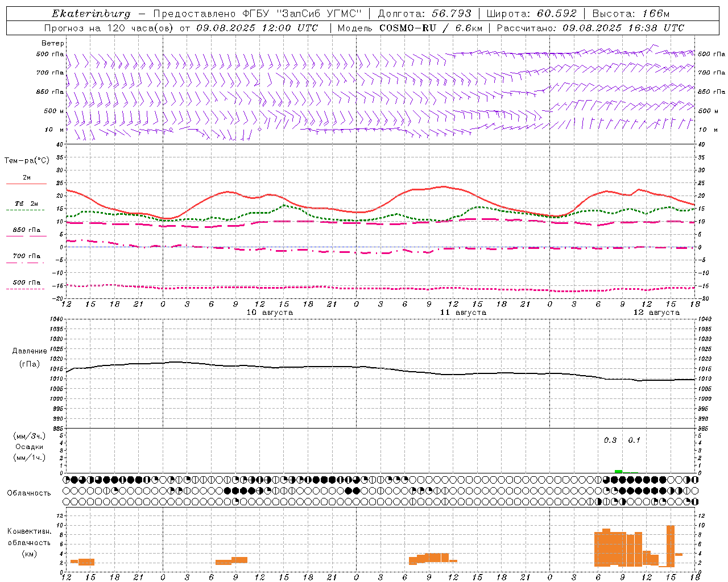Select the '10 августа' date label

(270, 313)
